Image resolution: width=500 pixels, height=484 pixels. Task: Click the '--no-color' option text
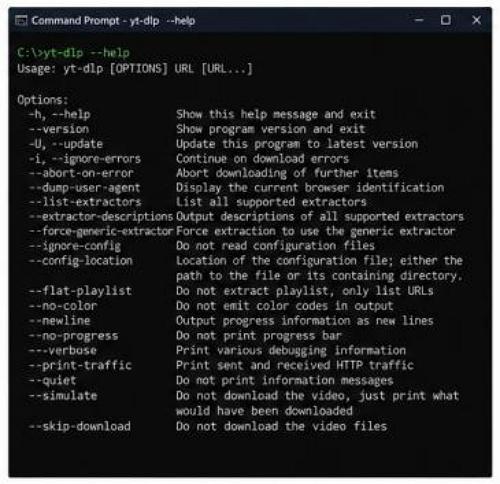click(63, 306)
